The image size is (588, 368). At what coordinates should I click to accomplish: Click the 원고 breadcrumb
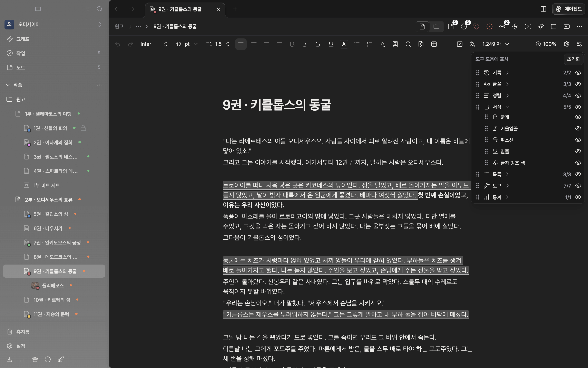[119, 27]
